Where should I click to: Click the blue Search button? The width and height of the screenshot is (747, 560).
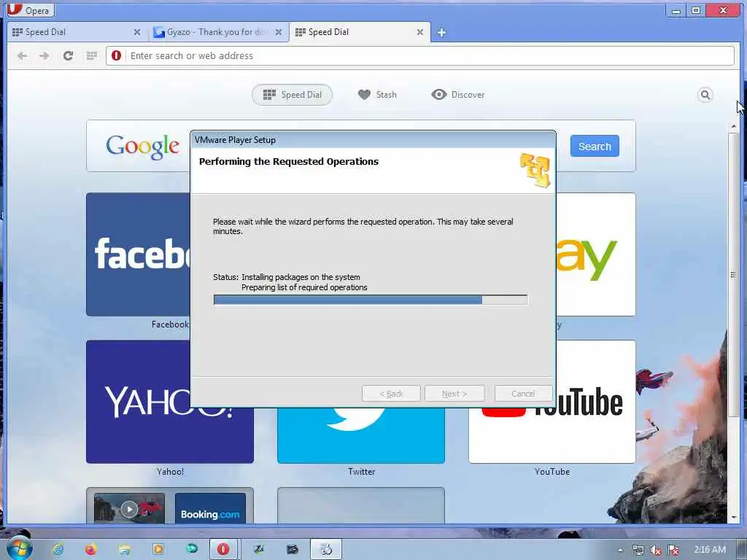pos(595,146)
